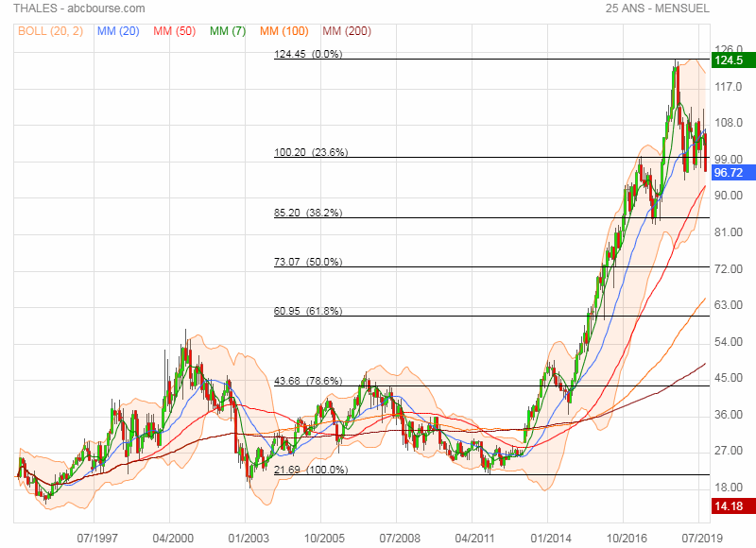Select the 100.20 (23.6%) Fibonacci label
This screenshot has width=756, height=548.
click(311, 152)
